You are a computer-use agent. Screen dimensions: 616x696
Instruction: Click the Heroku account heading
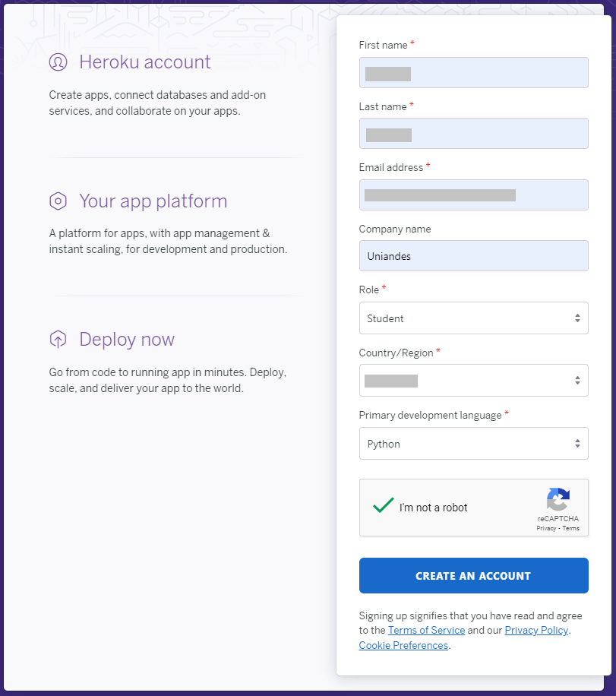point(144,62)
